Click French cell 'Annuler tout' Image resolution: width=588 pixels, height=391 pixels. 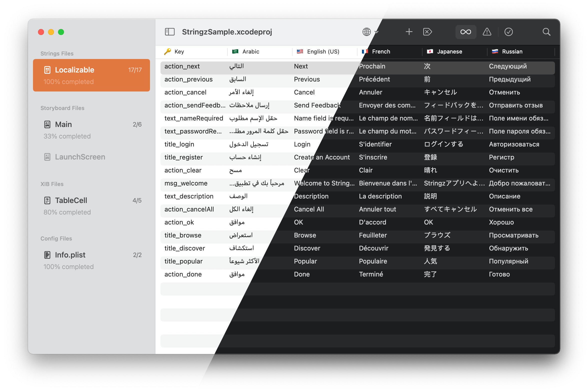tap(377, 209)
